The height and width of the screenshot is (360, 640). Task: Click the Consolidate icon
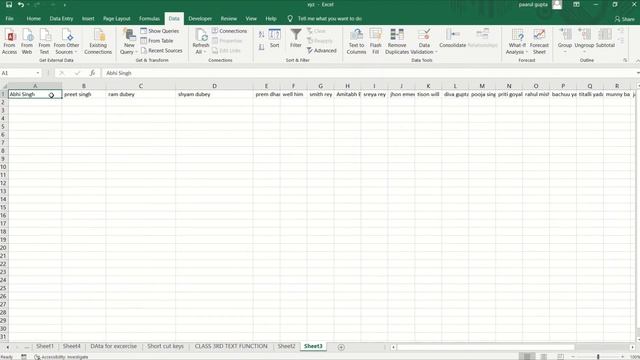[453, 39]
